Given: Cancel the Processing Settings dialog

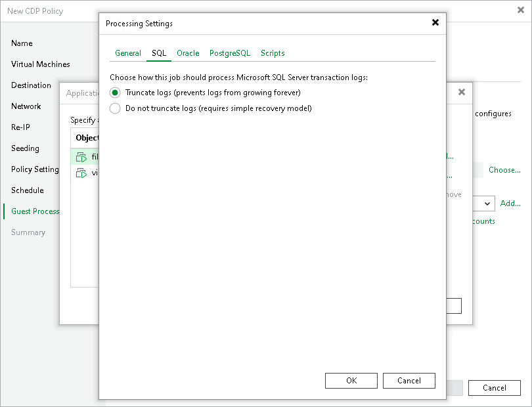Looking at the screenshot, I should [409, 381].
